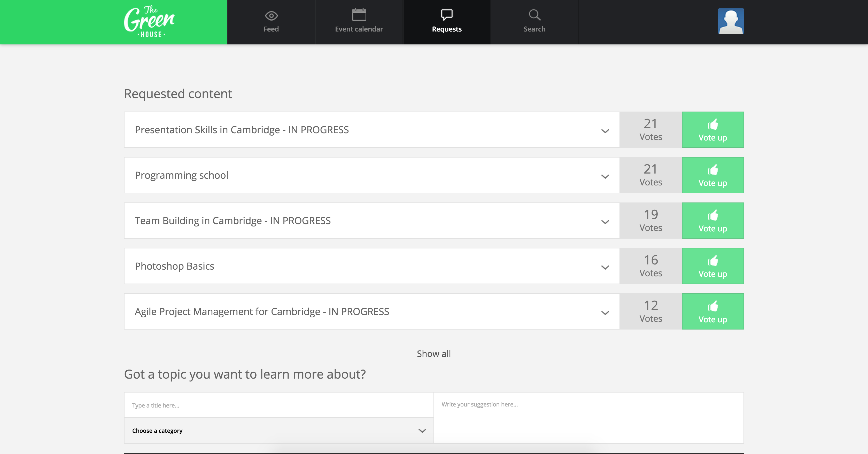Viewport: 868px width, 454px height.
Task: Click the Show all link
Action: pyautogui.click(x=434, y=354)
